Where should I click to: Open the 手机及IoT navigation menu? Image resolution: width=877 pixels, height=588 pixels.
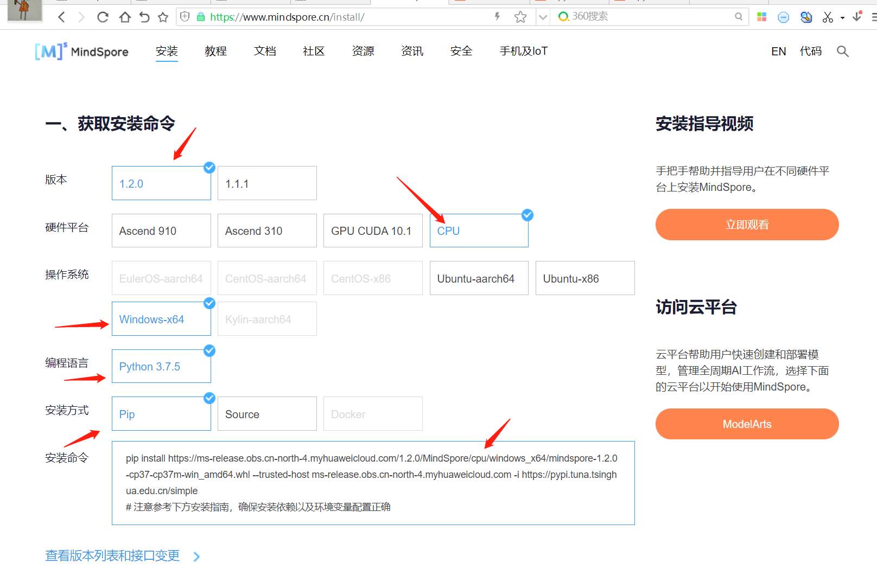(x=524, y=51)
